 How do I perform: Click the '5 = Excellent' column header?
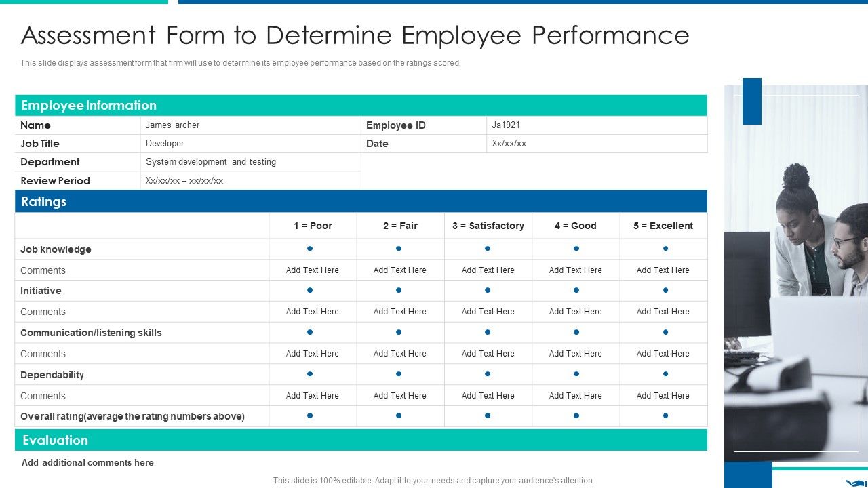click(x=663, y=226)
